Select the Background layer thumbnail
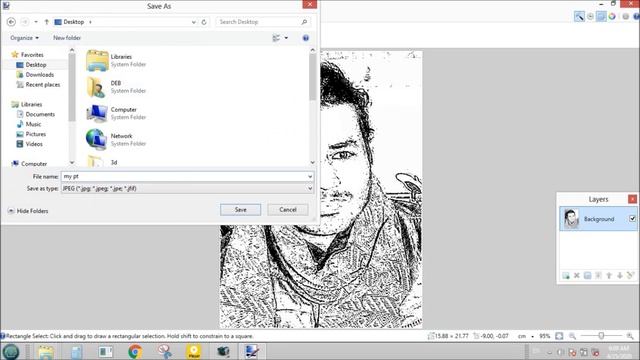The height and width of the screenshot is (360, 640). click(571, 218)
